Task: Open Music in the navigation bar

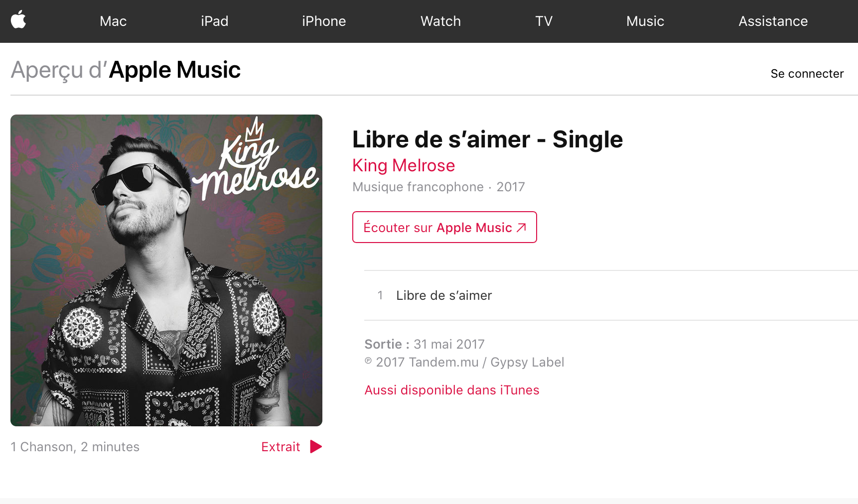Action: 645,21
